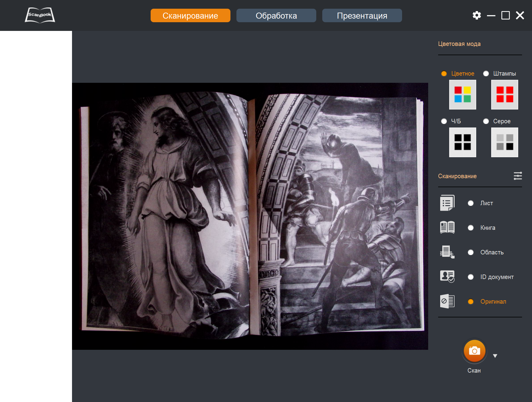Click the Книга label text
The width and height of the screenshot is (532, 402).
(x=488, y=228)
